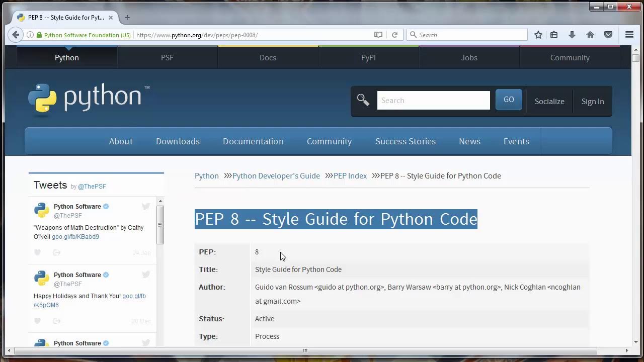
Task: Click the 'Active' status value
Action: 265,319
